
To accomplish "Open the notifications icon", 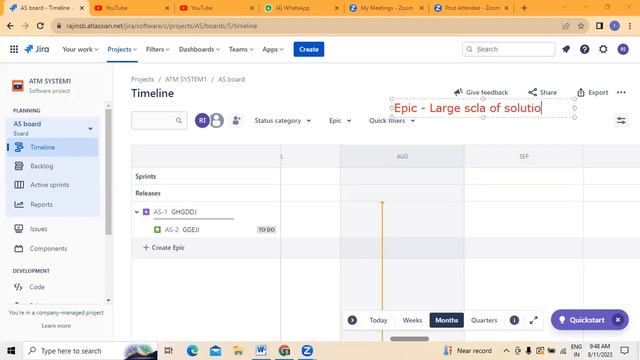I will point(566,49).
